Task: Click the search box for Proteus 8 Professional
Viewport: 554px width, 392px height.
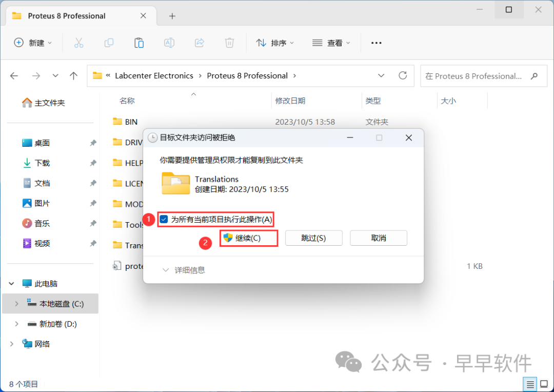Action: point(477,76)
